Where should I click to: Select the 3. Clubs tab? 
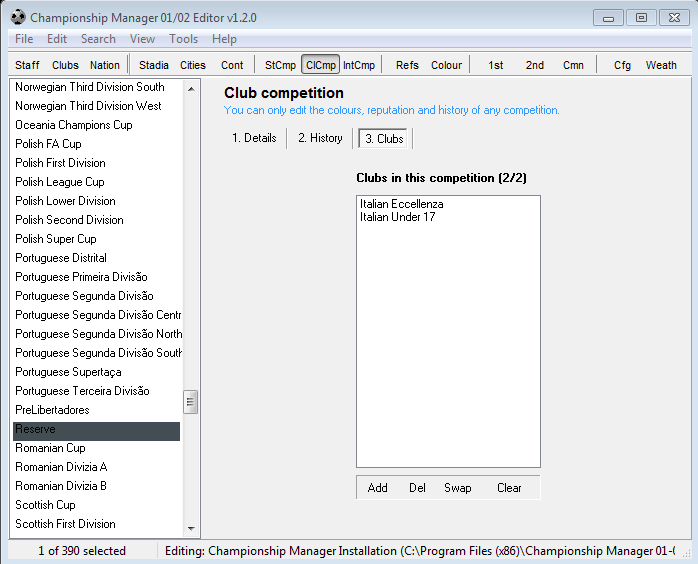pos(384,138)
